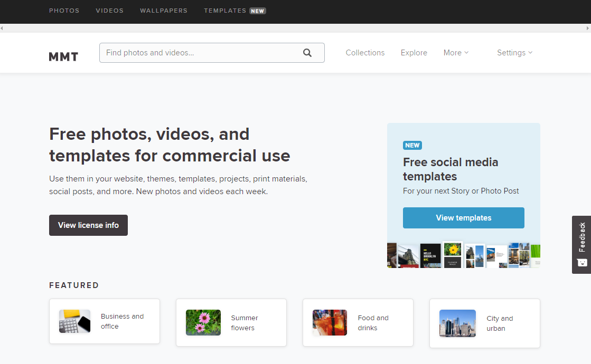Viewport: 591px width, 364px height.
Task: Open the Collections link
Action: [x=365, y=53]
